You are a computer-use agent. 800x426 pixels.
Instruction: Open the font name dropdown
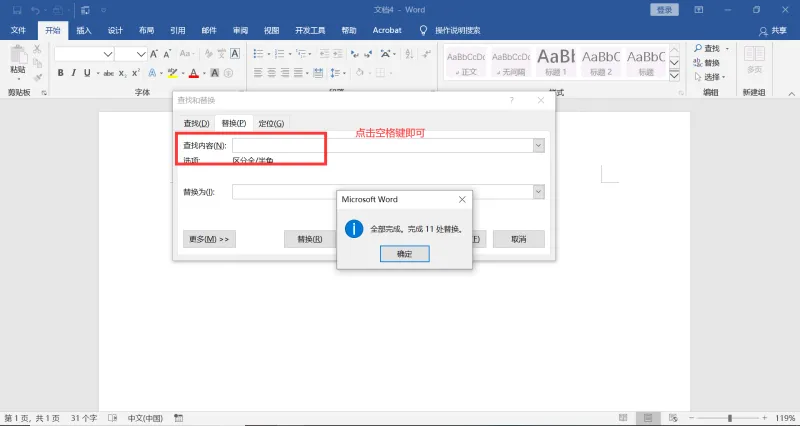pyautogui.click(x=108, y=54)
